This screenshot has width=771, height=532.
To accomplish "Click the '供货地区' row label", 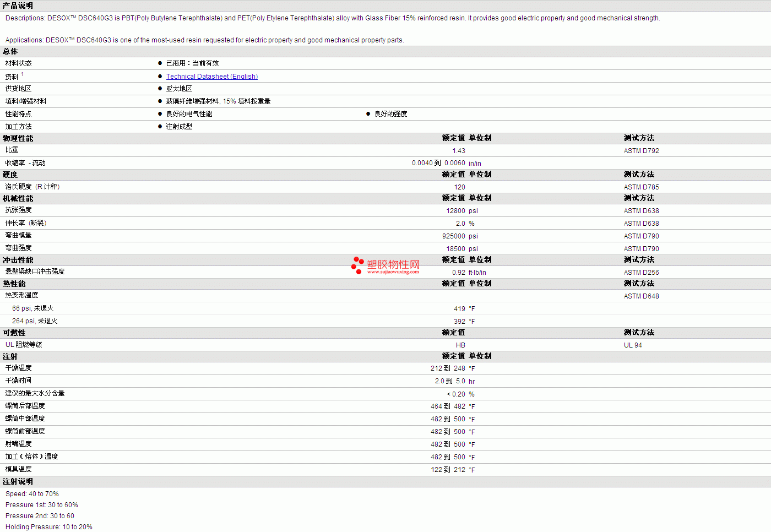I will pyautogui.click(x=19, y=89).
